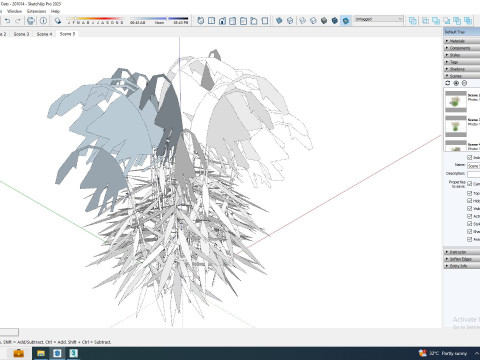
Task: Toggle Include in animation checkbox
Action: click(470, 157)
